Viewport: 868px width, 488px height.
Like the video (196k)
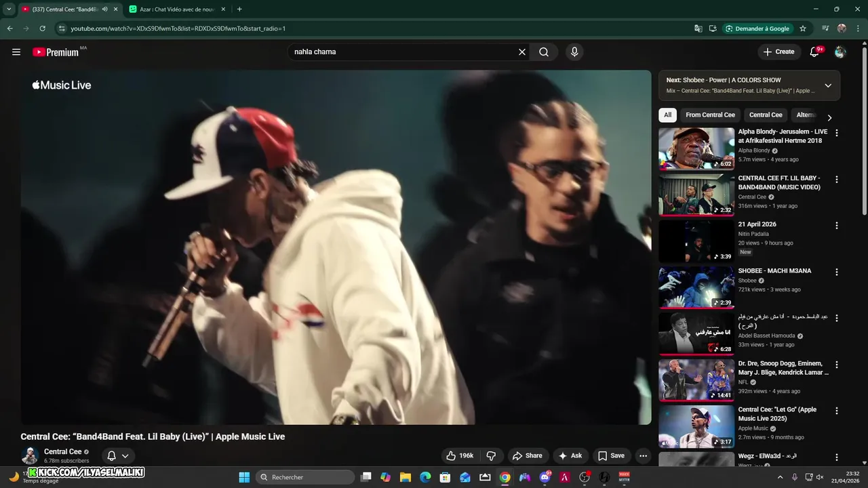[x=459, y=456]
